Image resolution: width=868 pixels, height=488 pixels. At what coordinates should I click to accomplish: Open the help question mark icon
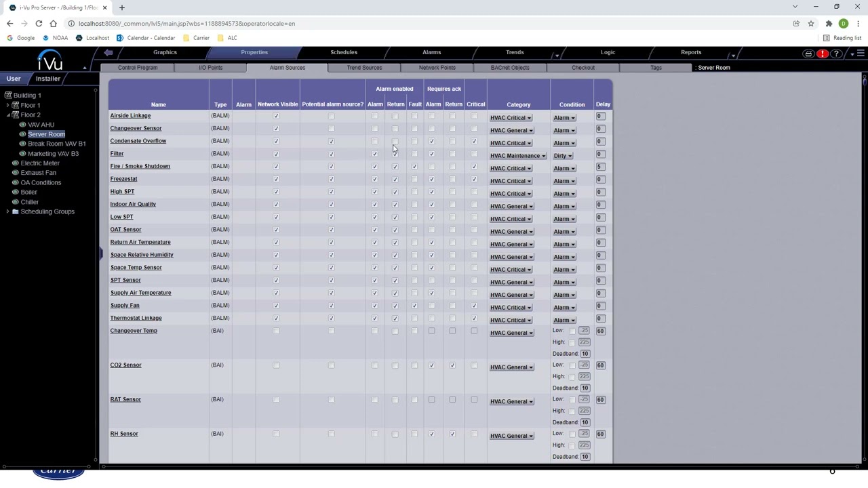(x=836, y=54)
